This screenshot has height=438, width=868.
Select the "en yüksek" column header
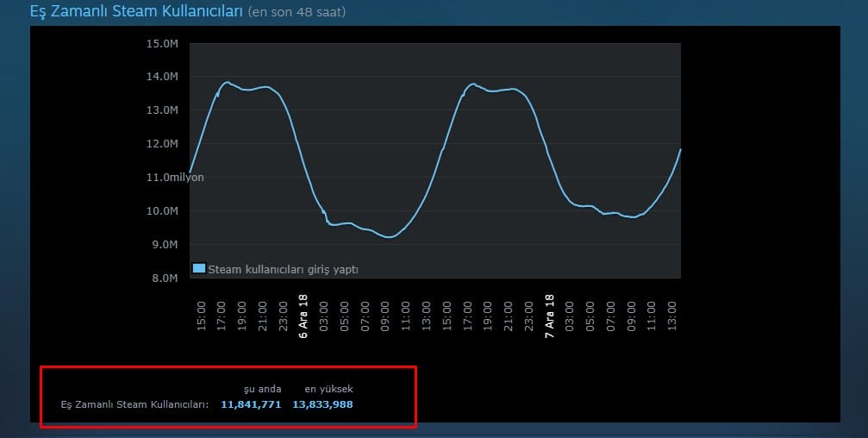(x=329, y=389)
